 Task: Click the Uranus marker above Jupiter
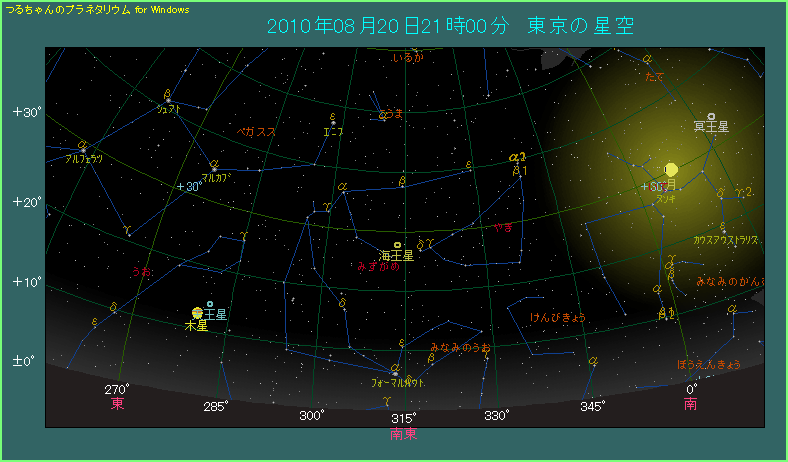210,304
